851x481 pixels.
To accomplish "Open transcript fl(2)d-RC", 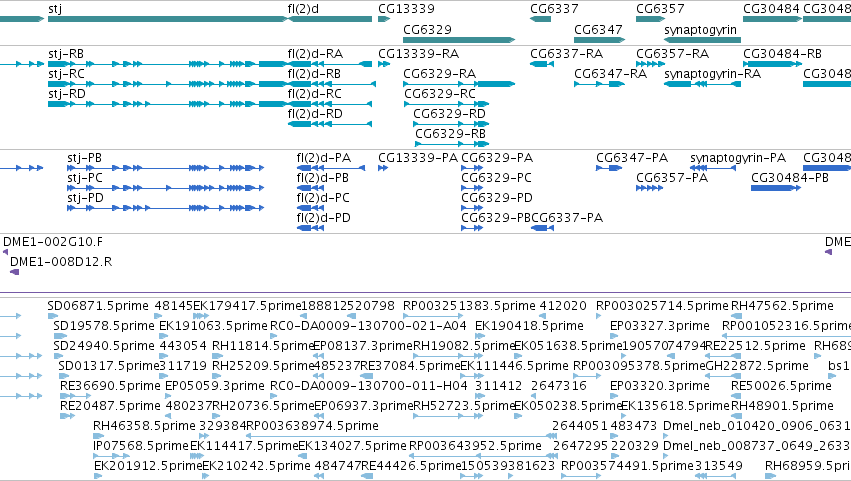I will [x=315, y=94].
